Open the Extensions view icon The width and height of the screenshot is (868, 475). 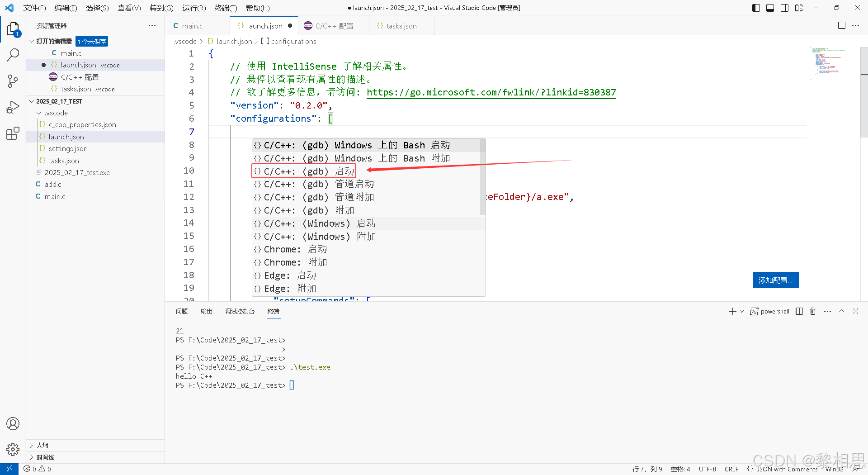[x=13, y=133]
